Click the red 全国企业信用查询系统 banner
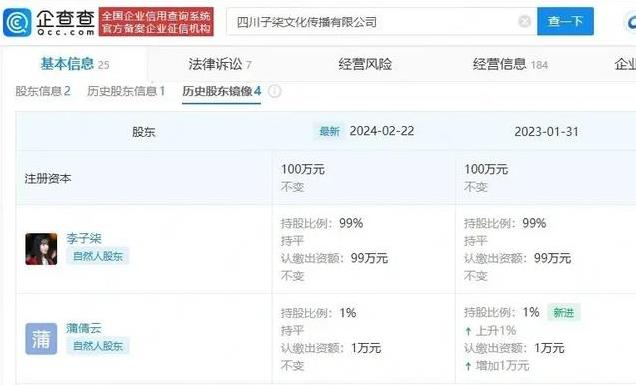 click(x=156, y=22)
